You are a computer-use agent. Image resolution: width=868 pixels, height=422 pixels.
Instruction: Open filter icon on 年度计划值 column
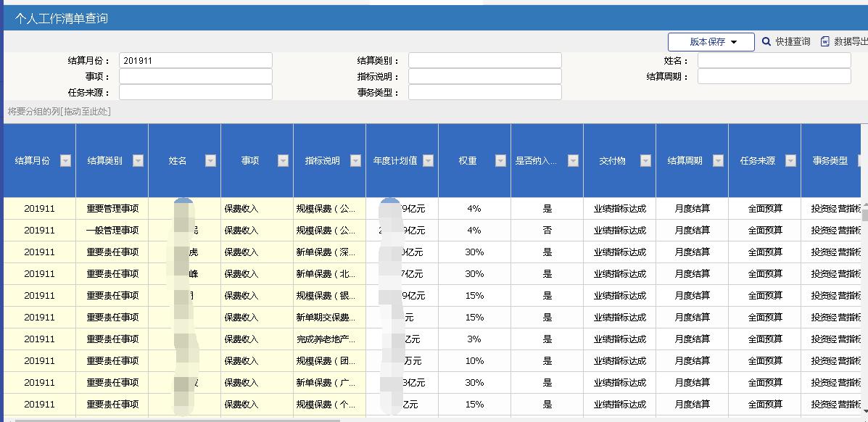[x=428, y=161]
